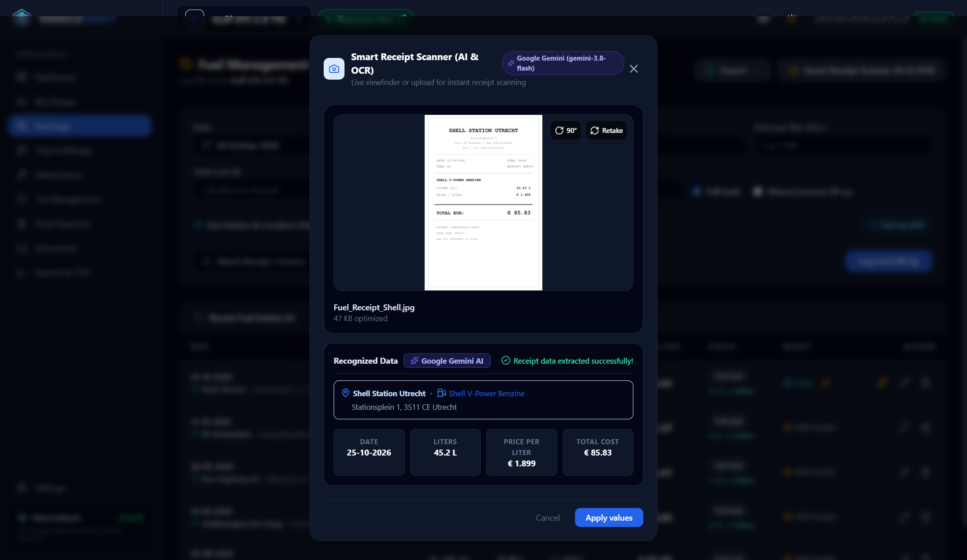This screenshot has width=967, height=560.
Task: Rotate receipt image 90 degrees
Action: tap(565, 130)
